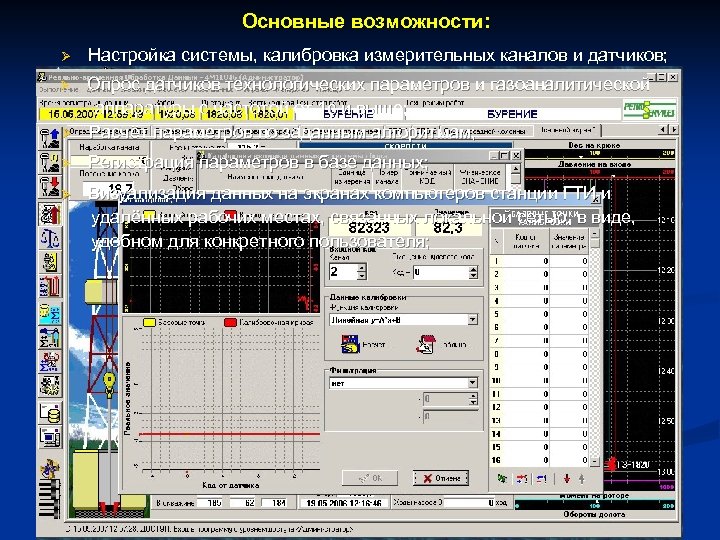Click the green icon below the base points table
Viewport: 720px width, 540px height.
[x=502, y=478]
